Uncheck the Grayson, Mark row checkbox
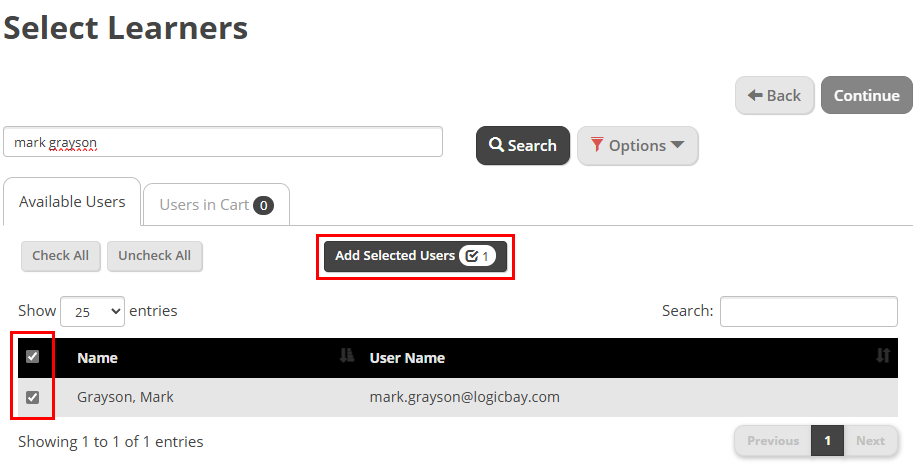The width and height of the screenshot is (919, 470). (33, 397)
